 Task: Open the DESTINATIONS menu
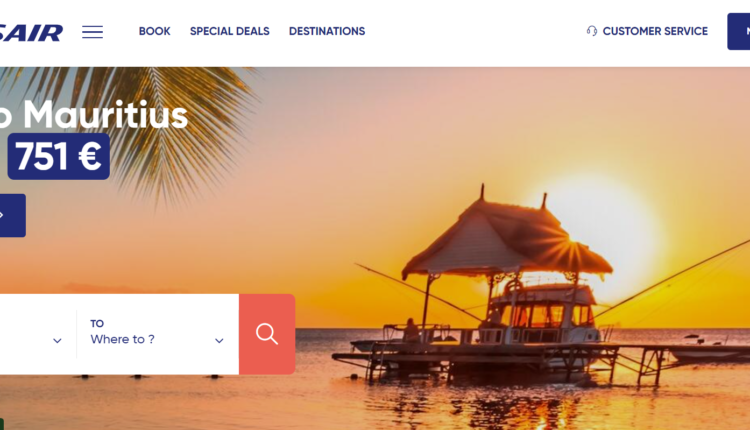pyautogui.click(x=327, y=31)
